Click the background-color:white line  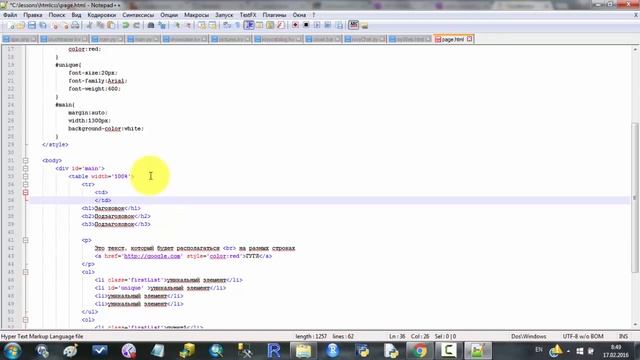point(106,129)
